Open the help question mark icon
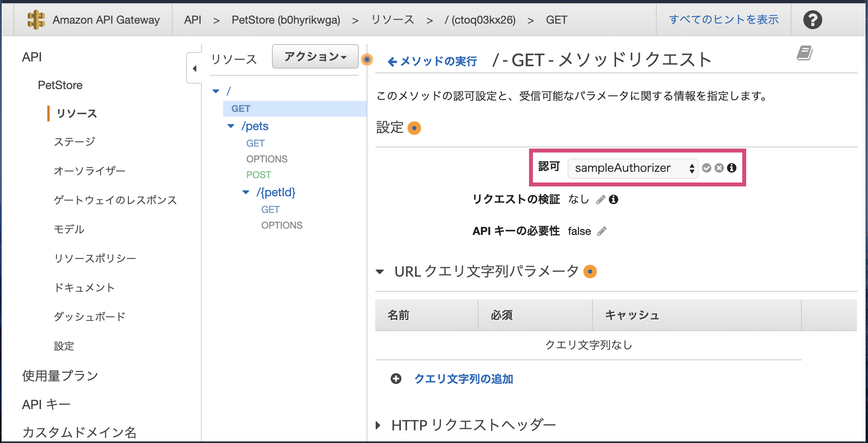The height and width of the screenshot is (443, 868). point(812,20)
